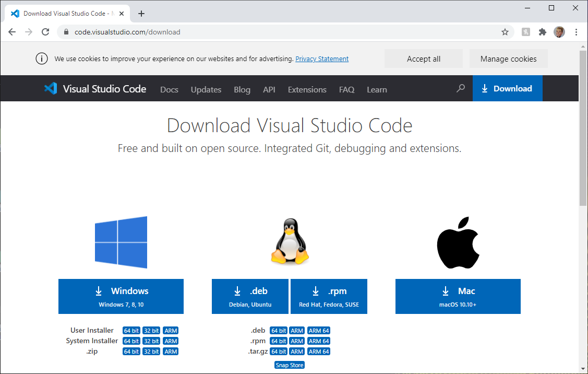Screen dimensions: 588x374
Task: Click the browser reload icon
Action: pyautogui.click(x=45, y=32)
